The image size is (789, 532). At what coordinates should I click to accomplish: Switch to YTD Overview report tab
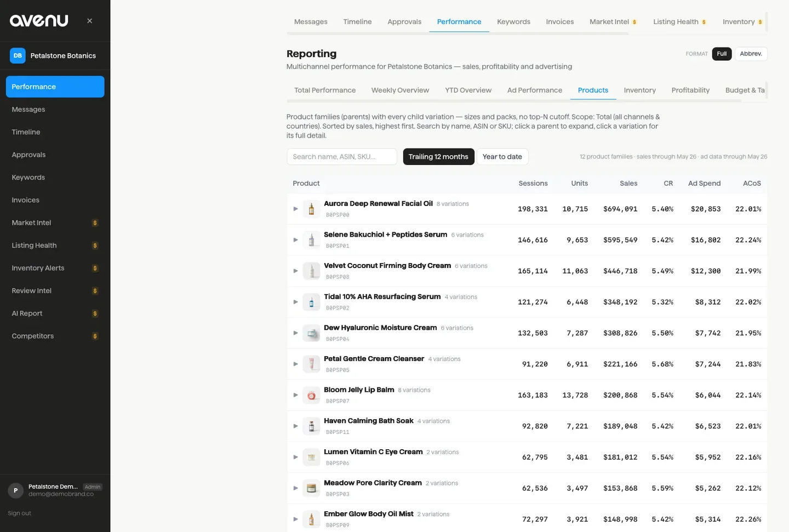click(468, 90)
